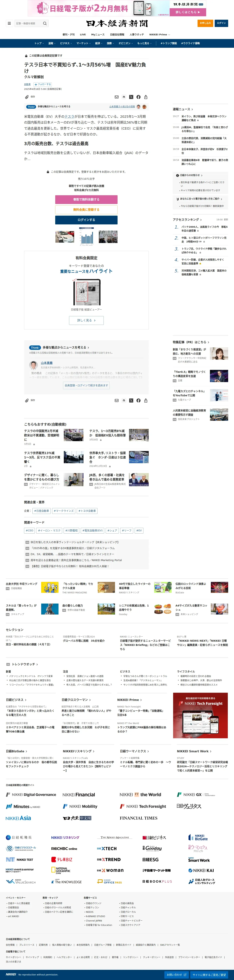Select the #日産自動車 company tag
The image size is (234, 980).
pos(42,511)
